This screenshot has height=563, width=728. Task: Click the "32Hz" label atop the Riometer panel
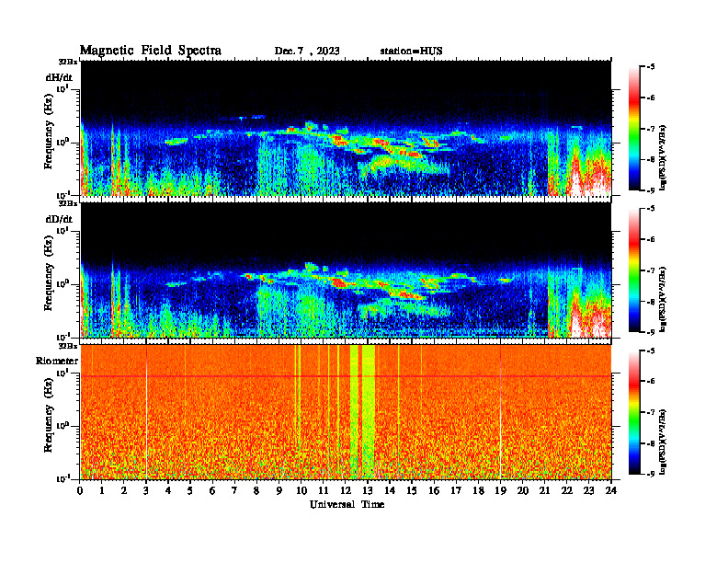coord(68,346)
